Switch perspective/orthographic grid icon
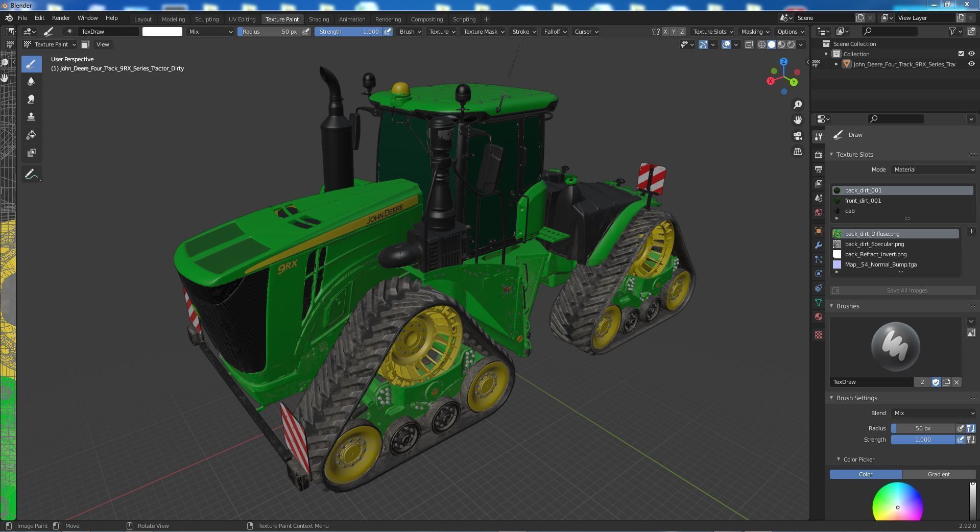The height and width of the screenshot is (532, 980). pyautogui.click(x=798, y=152)
